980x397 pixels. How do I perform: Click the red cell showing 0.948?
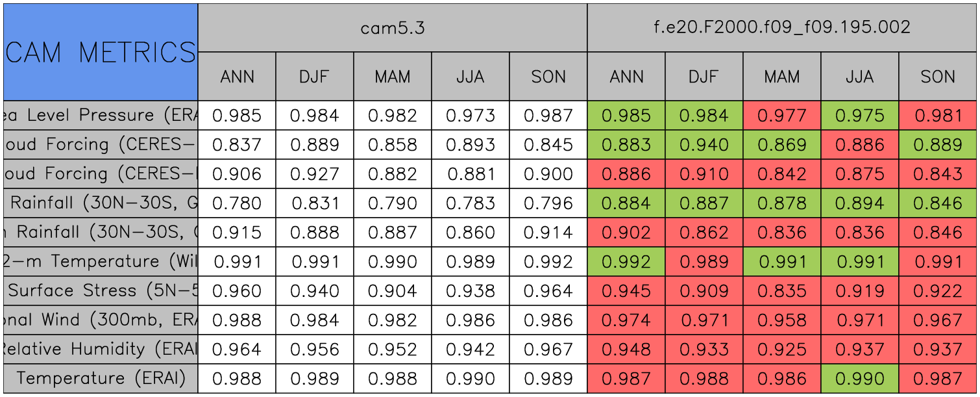626,350
